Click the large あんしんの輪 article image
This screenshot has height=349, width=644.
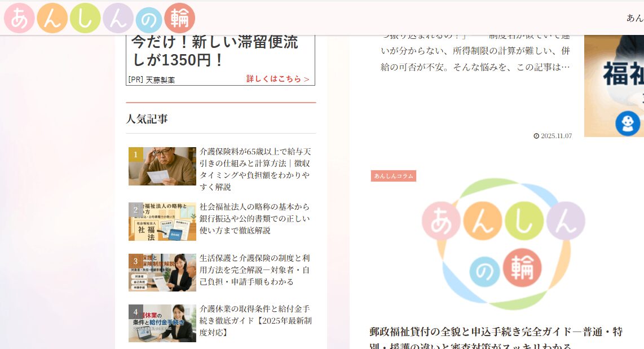click(x=504, y=244)
